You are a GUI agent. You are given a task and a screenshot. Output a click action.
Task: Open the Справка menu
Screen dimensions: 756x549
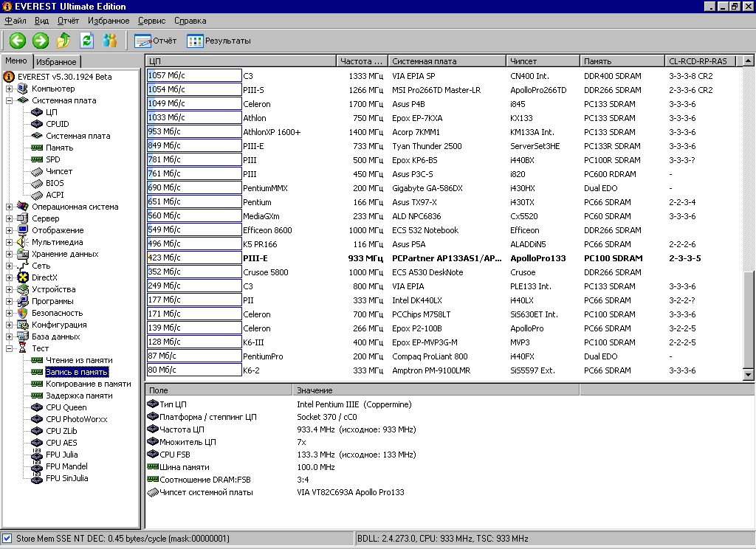tap(190, 21)
